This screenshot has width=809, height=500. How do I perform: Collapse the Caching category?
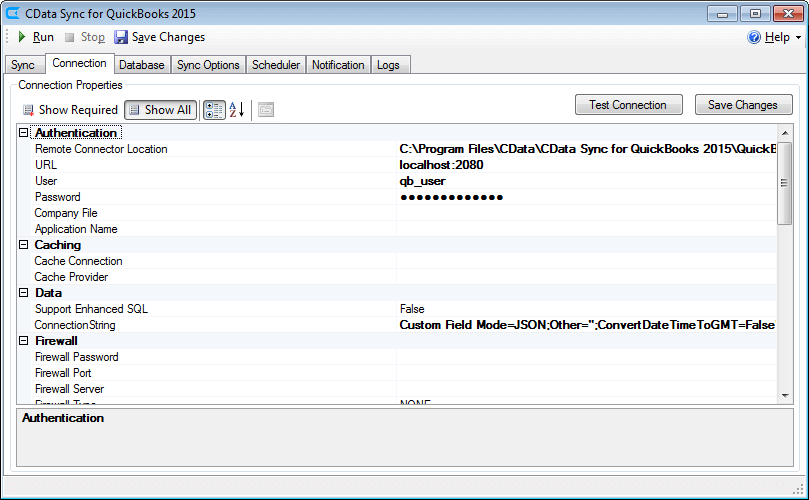[x=24, y=245]
